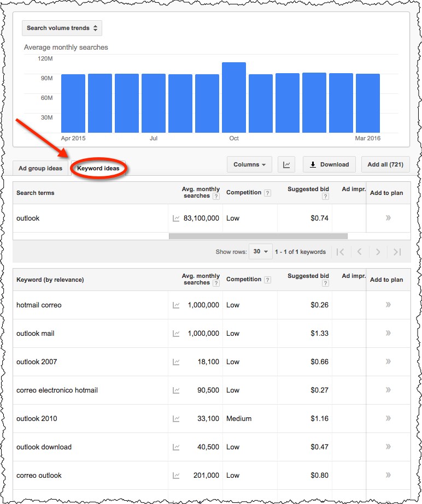Open the Search volume trends dropdown

pos(62,28)
